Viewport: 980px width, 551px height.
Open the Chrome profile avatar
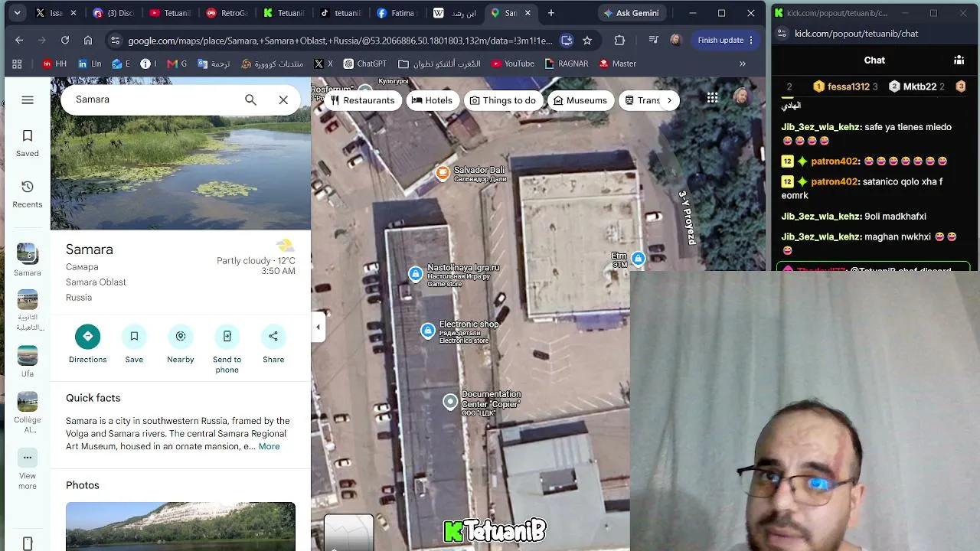coord(675,40)
